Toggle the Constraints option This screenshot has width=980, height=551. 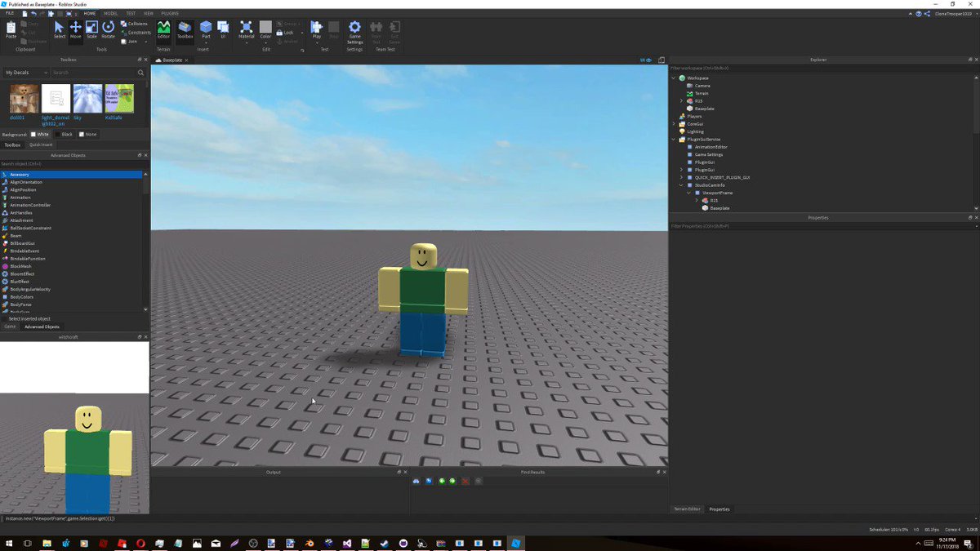tap(136, 33)
